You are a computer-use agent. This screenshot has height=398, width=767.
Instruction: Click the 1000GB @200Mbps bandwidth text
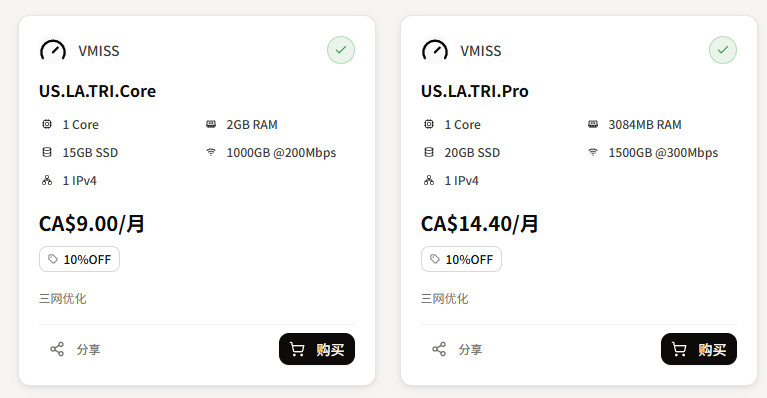pyautogui.click(x=281, y=153)
